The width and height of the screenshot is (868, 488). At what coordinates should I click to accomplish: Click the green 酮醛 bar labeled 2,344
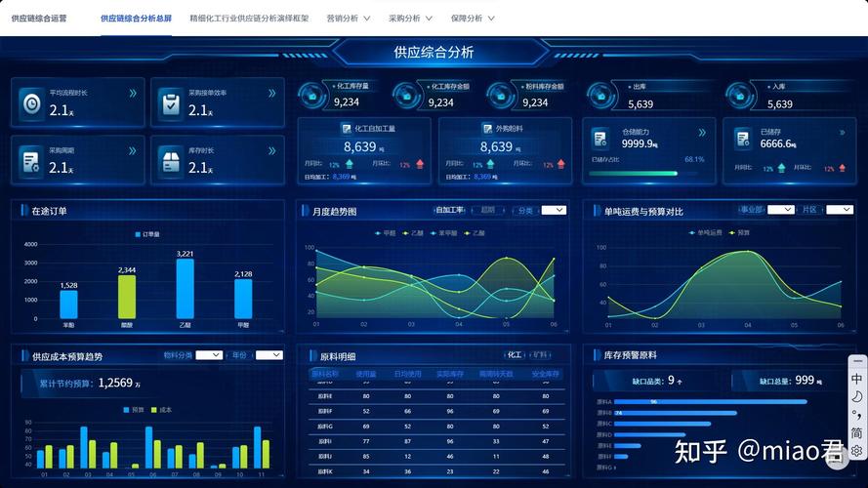pyautogui.click(x=127, y=297)
